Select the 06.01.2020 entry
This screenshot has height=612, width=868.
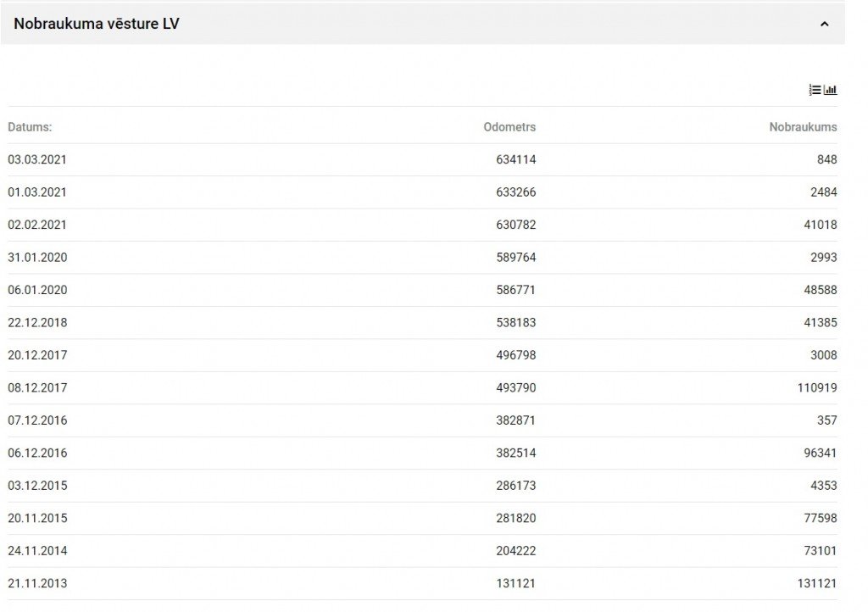pos(422,290)
